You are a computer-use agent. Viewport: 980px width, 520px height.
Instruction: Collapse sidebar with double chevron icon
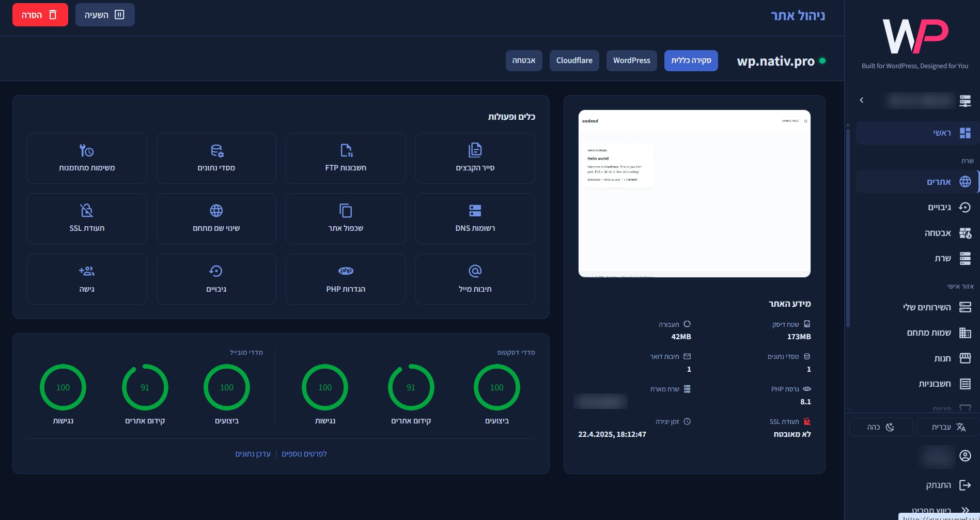pyautogui.click(x=965, y=510)
